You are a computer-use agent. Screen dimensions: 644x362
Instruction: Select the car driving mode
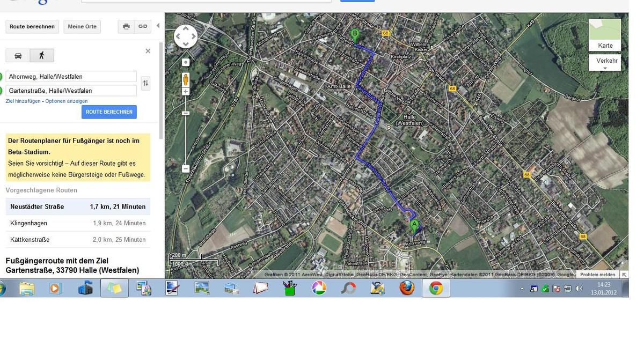(18, 56)
